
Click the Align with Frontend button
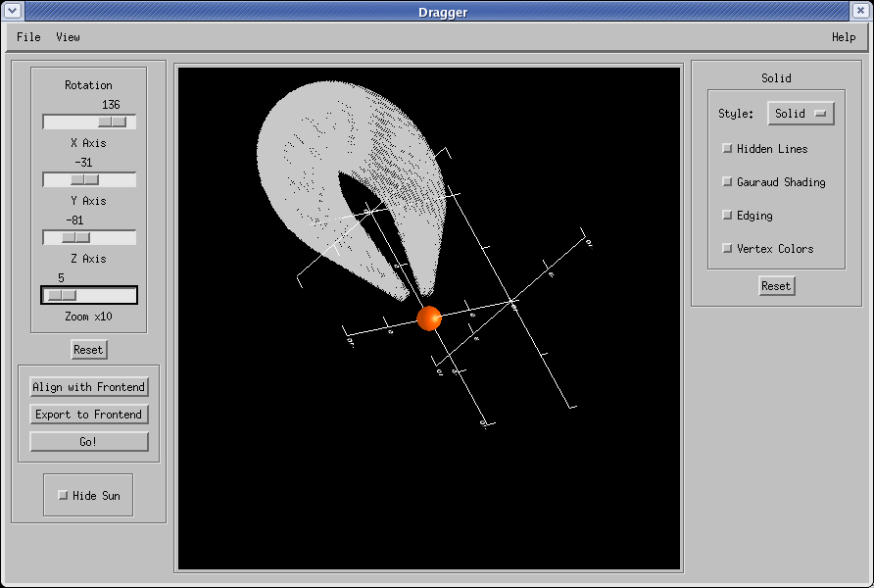(88, 387)
